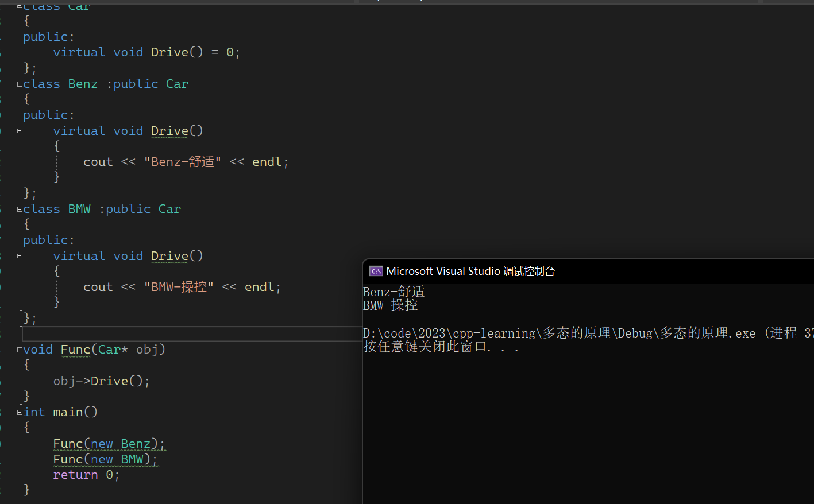814x504 pixels.
Task: Click the "int main()" line
Action: pos(60,412)
